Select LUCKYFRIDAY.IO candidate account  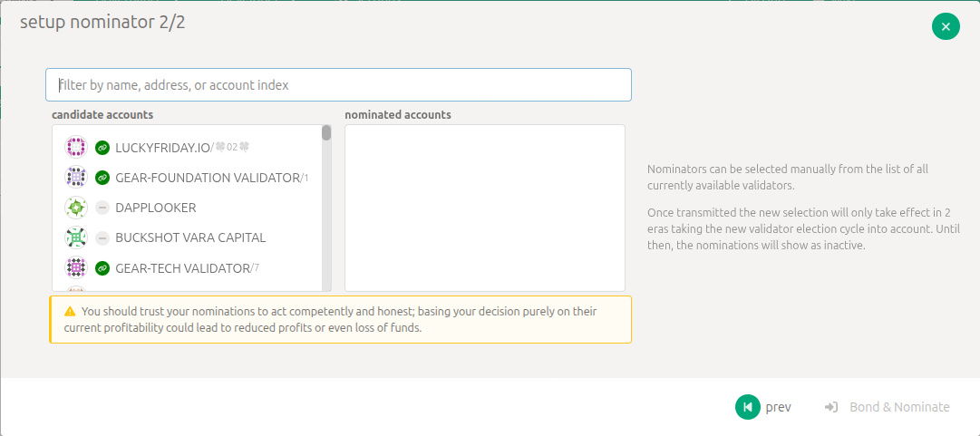click(x=163, y=147)
